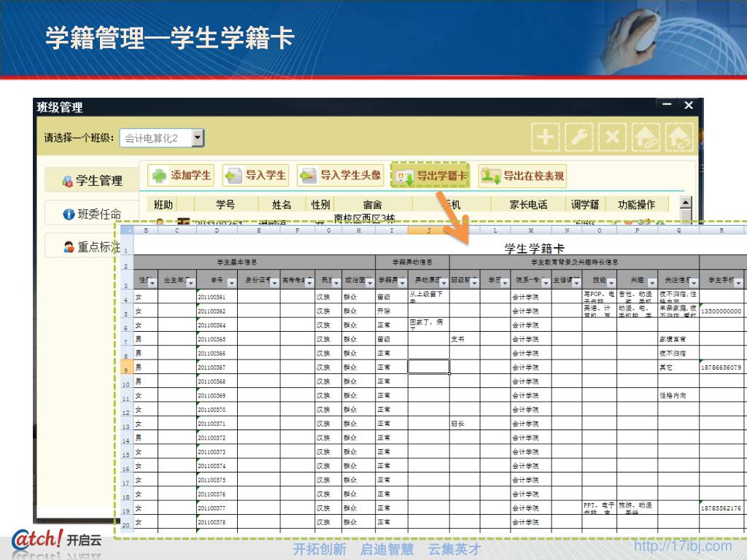Click the phone number cell 13500000000
Screen dimensions: 747x560
click(x=721, y=311)
